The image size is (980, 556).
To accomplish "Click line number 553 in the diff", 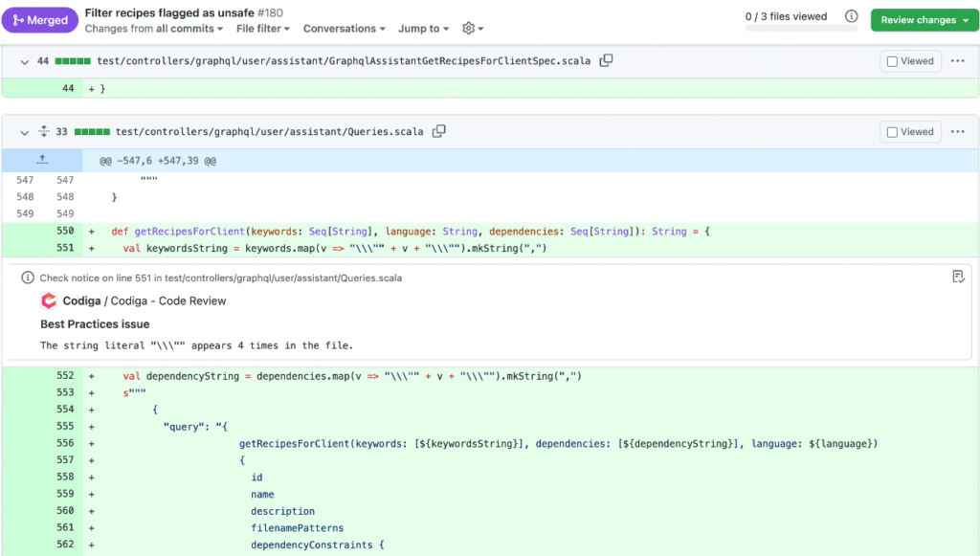I will coord(65,392).
